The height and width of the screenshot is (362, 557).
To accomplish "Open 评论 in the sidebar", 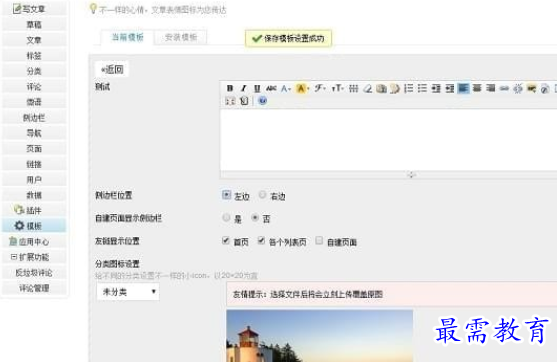I will (34, 87).
